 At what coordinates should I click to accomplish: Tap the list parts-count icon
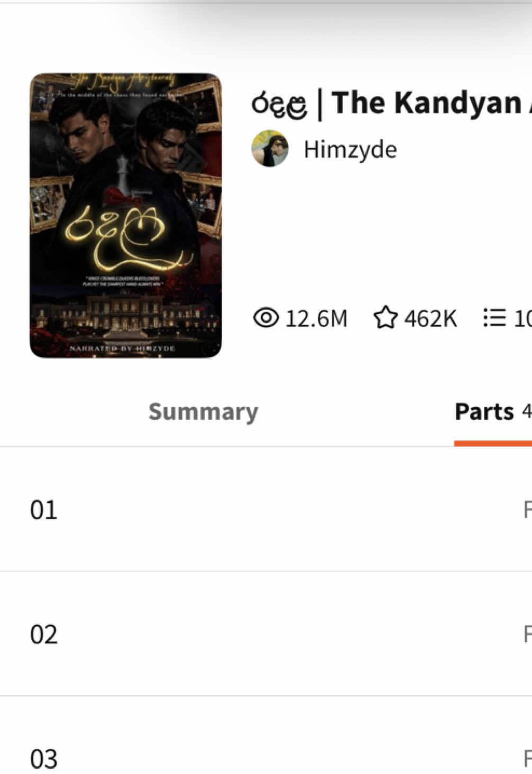494,318
